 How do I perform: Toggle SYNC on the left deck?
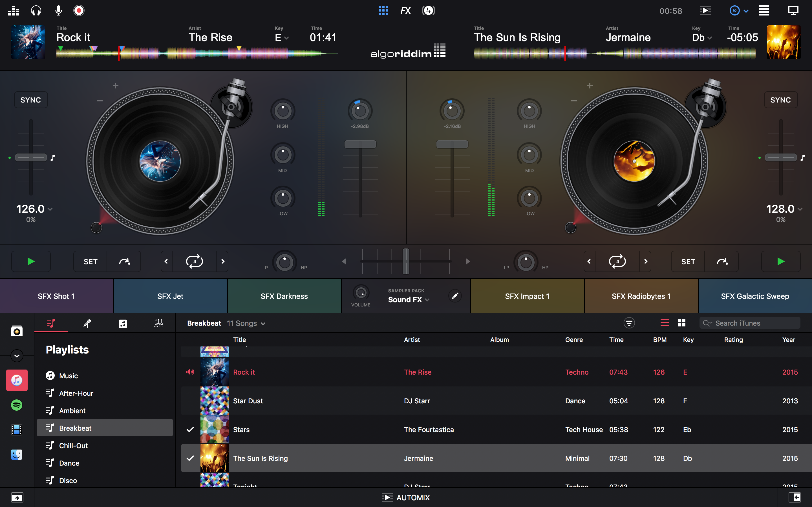point(31,100)
